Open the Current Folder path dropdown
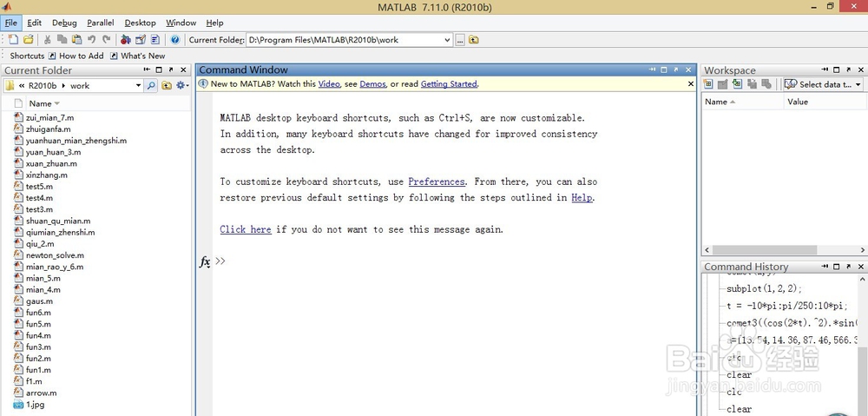868x416 pixels. pos(447,40)
